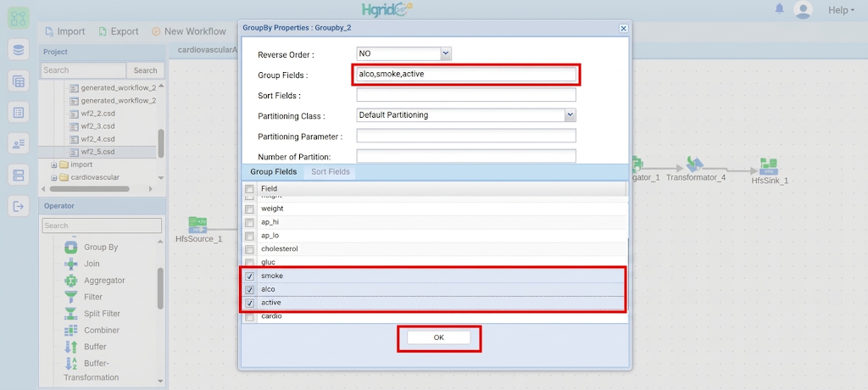Screen dimensions: 868x390
Task: Uncheck the alco field checkbox
Action: [250, 289]
